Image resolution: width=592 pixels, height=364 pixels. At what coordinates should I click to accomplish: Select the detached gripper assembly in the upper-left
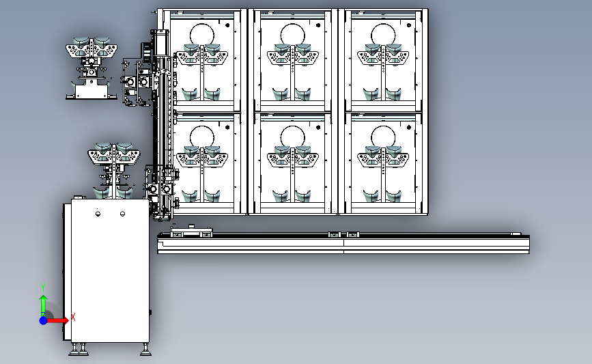coord(91,68)
